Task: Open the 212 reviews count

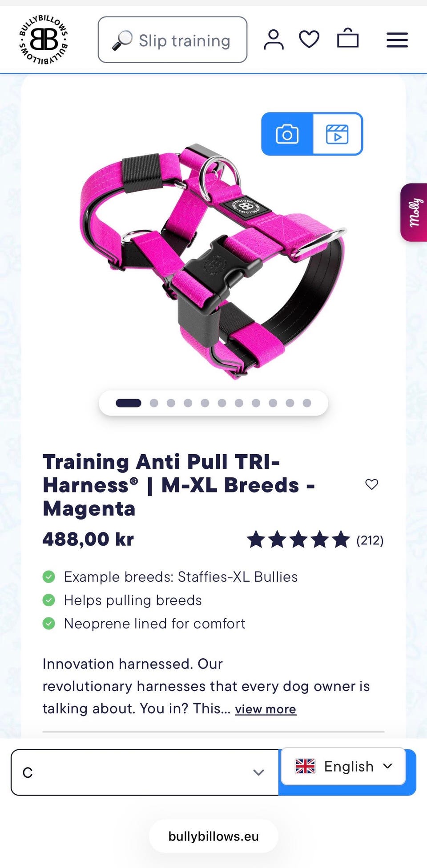Action: (x=370, y=540)
